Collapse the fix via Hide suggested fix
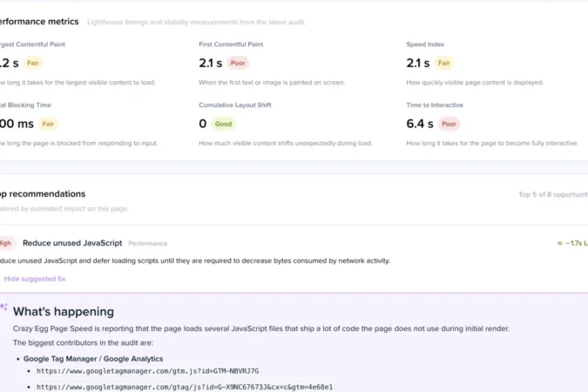The height and width of the screenshot is (392, 588). (35, 279)
